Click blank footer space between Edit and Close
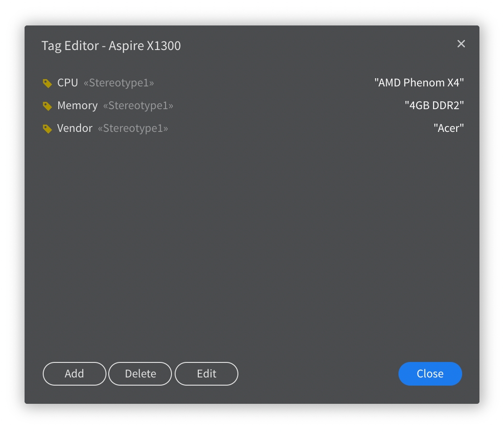Screen dimensions: 504x432 [x=318, y=374]
